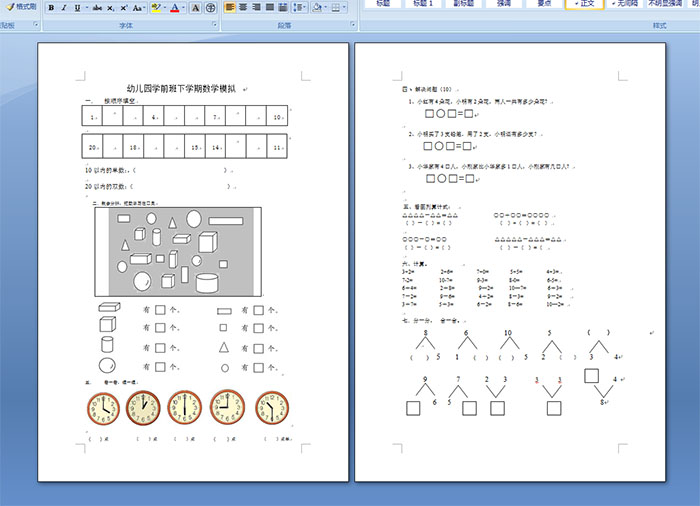This screenshot has width=700, height=506.
Task: Apply yellow text highlight color
Action: (155, 8)
